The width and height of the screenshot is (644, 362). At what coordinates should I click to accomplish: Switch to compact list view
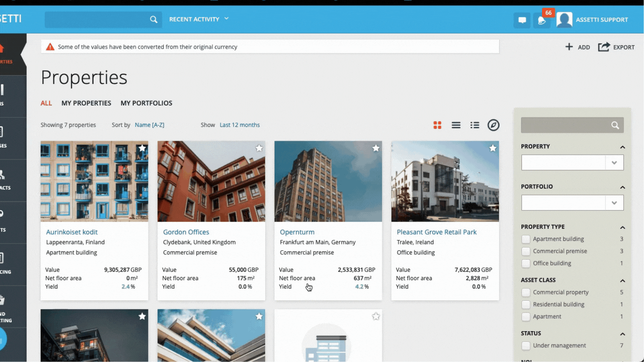456,125
